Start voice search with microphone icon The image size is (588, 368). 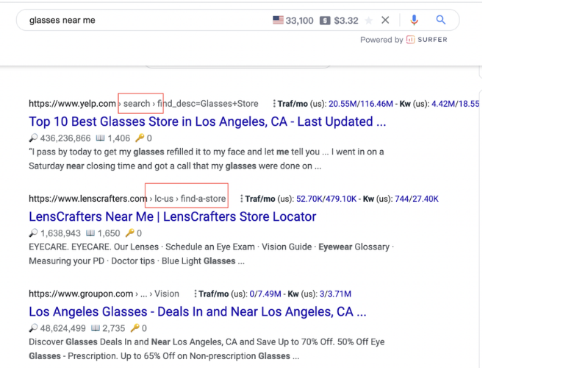[414, 20]
